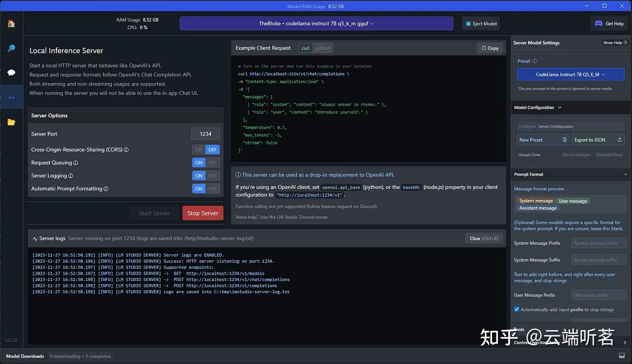Open the Chat view from the sidebar

tap(11, 73)
